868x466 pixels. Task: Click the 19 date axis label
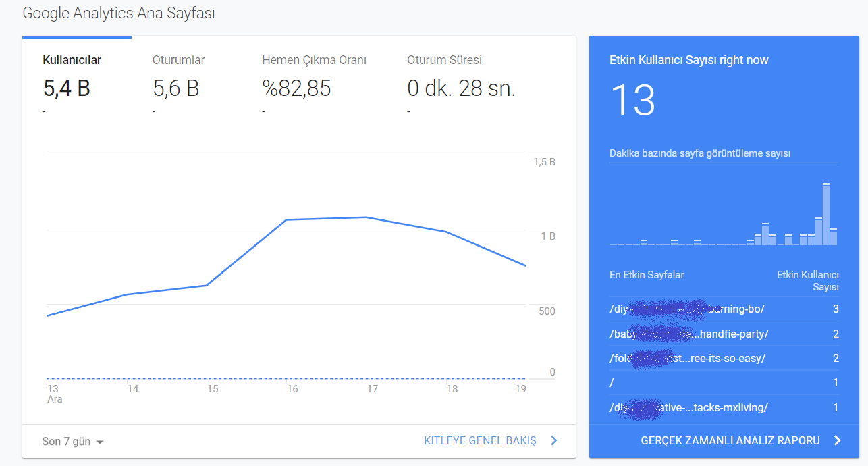(520, 389)
